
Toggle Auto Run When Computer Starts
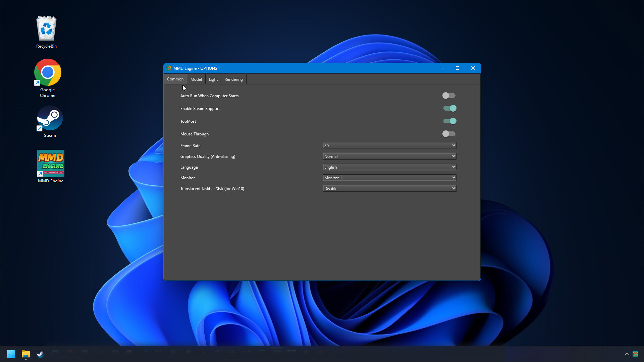click(448, 96)
